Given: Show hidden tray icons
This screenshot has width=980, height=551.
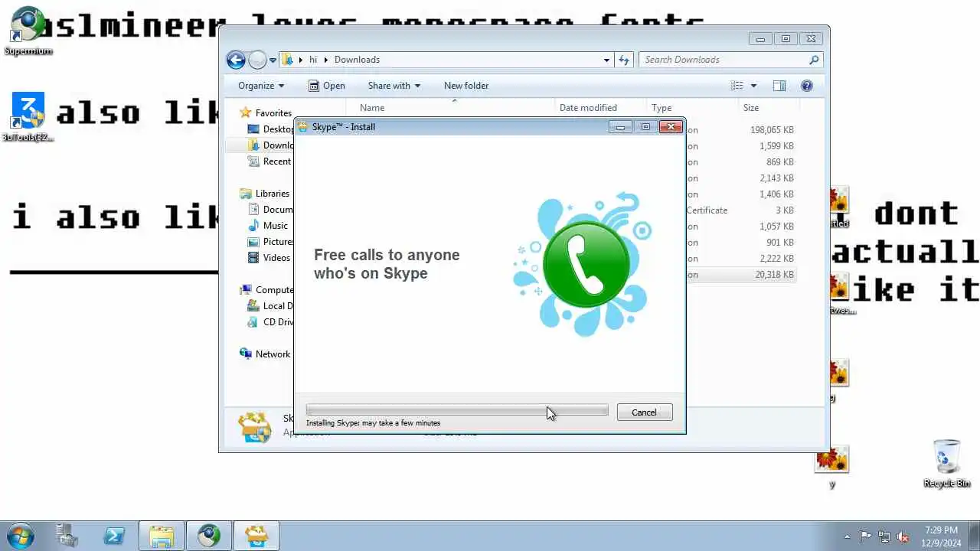Looking at the screenshot, I should pos(847,536).
